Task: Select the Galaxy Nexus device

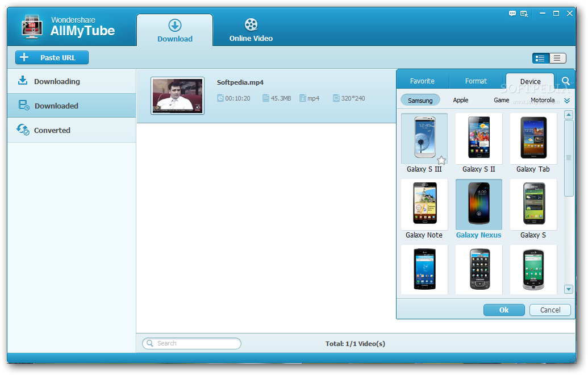Action: (479, 209)
